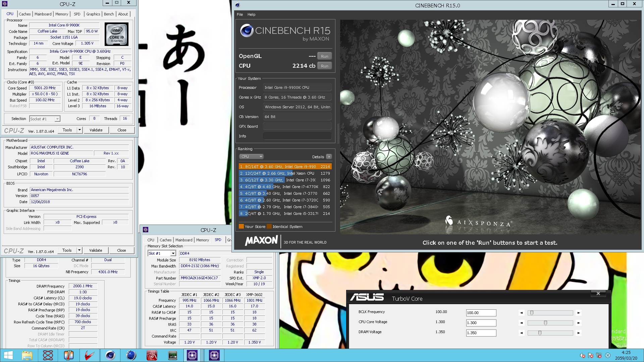Screen dimensions: 644x362
Task: Click the Intel Core i9 logo
Action: [116, 34]
